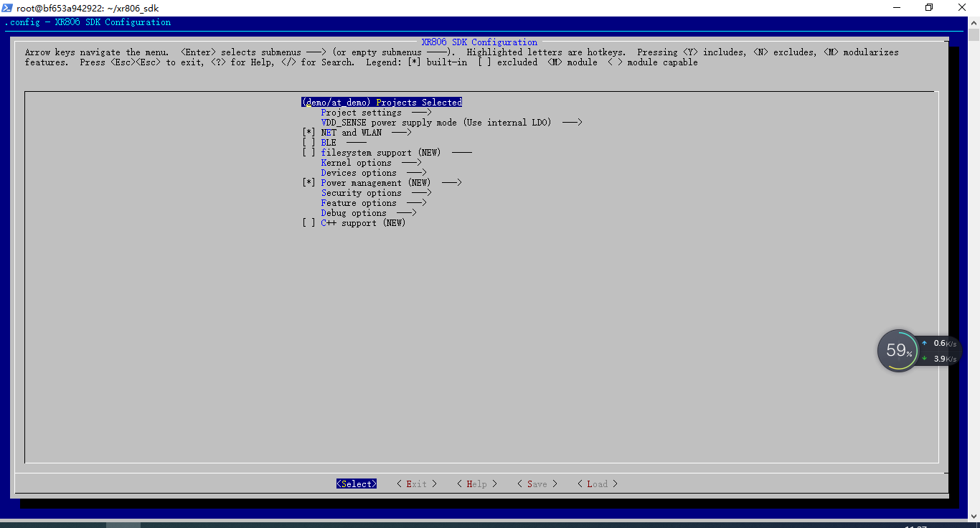Open VDD_SENSE power supply mode option

point(451,123)
